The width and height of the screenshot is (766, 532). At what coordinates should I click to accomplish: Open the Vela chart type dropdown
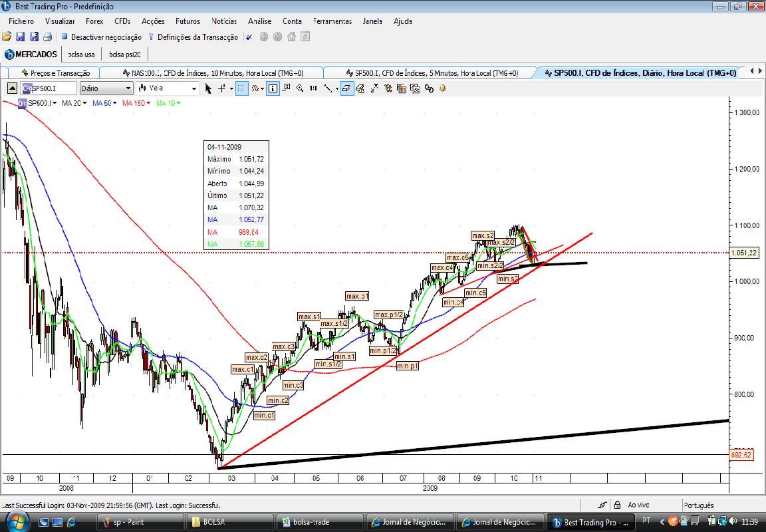(x=167, y=88)
